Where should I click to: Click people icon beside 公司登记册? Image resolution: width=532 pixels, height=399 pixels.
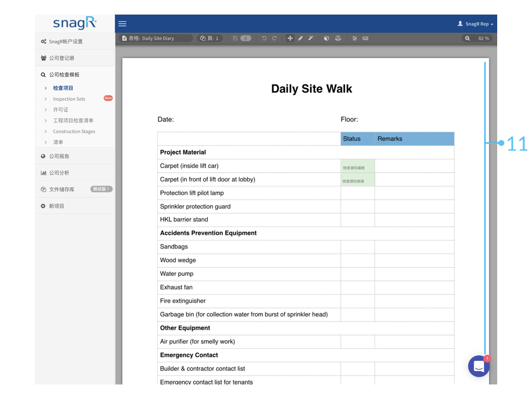(x=44, y=58)
